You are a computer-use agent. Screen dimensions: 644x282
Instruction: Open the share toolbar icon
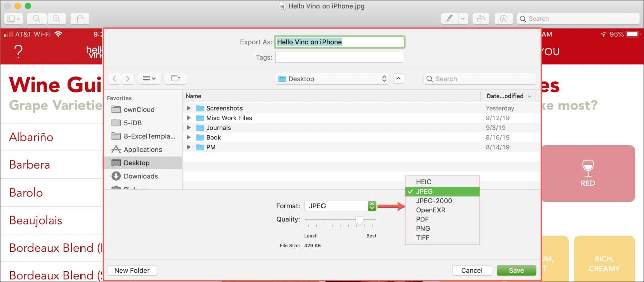tap(80, 19)
